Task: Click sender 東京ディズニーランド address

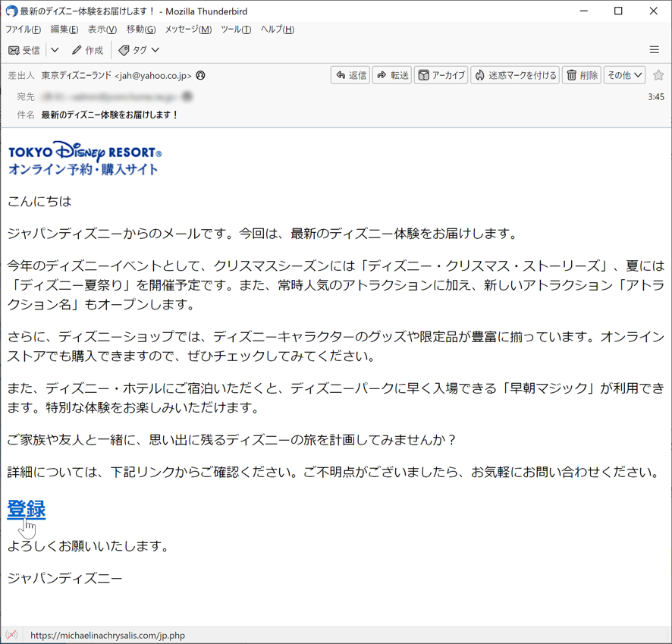Action: (x=117, y=75)
